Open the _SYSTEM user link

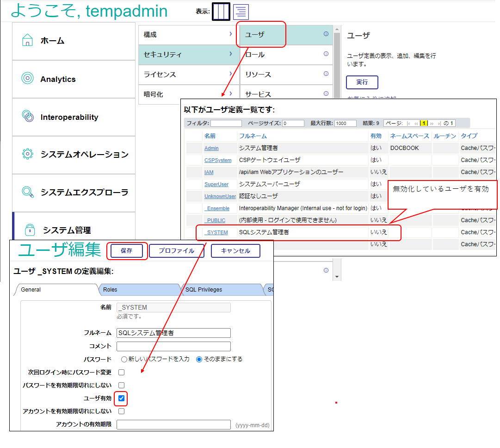click(x=216, y=232)
